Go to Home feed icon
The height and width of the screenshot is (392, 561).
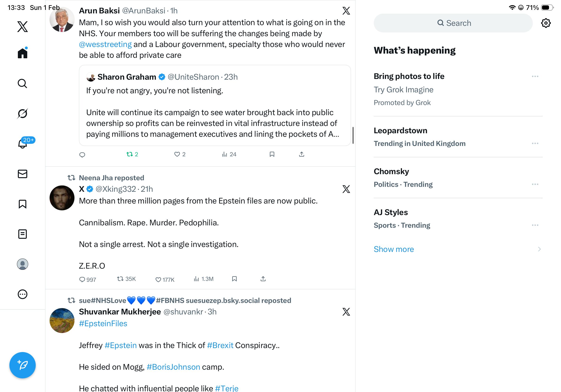click(23, 53)
